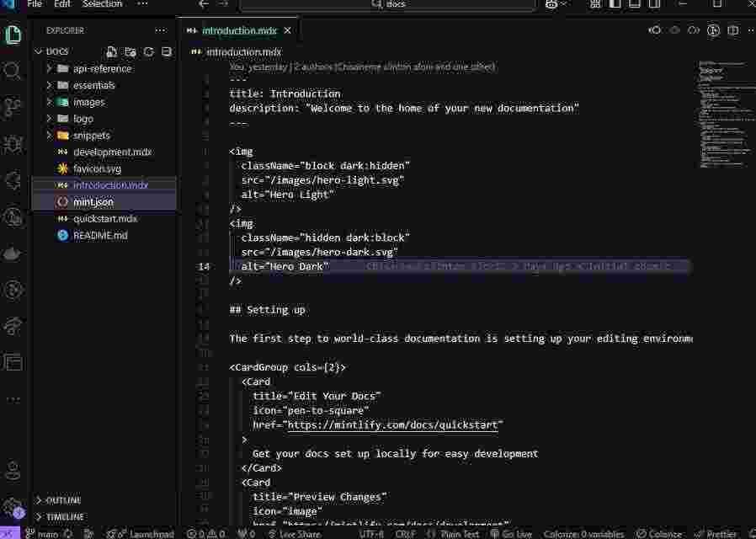Split the editor to the right
This screenshot has height=539, width=756.
pos(732,31)
